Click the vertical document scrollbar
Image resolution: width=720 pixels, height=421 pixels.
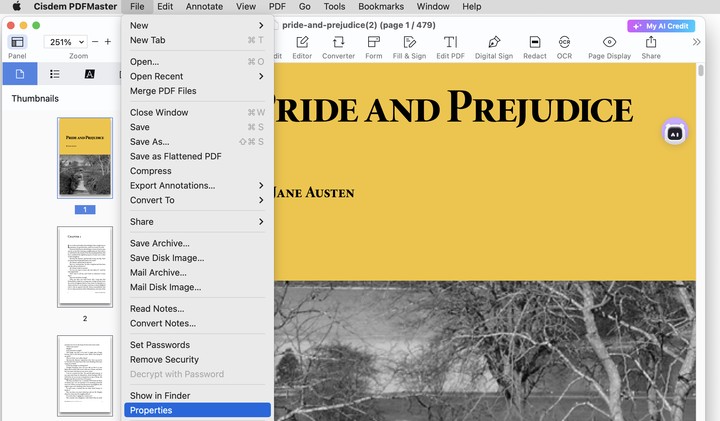701,71
